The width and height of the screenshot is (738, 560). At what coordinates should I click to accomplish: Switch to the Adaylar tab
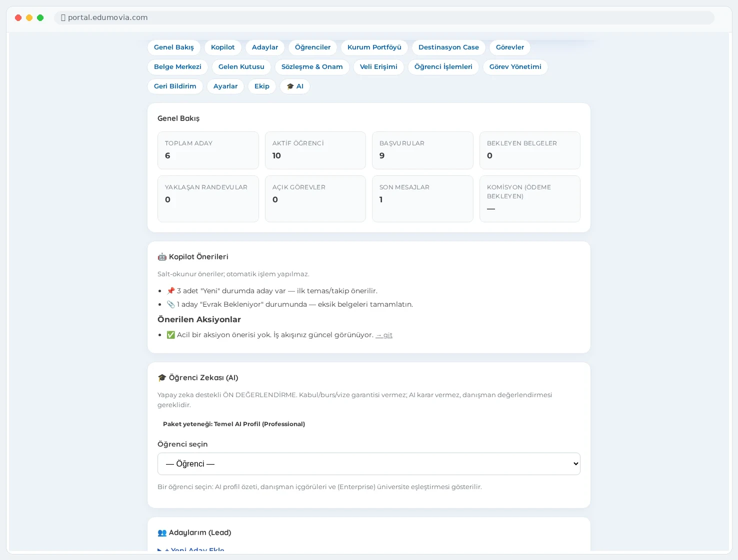[x=265, y=47]
